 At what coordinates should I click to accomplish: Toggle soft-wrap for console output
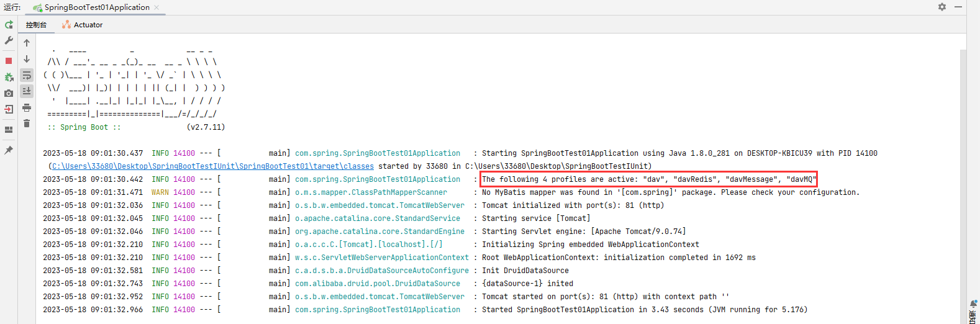(x=27, y=75)
